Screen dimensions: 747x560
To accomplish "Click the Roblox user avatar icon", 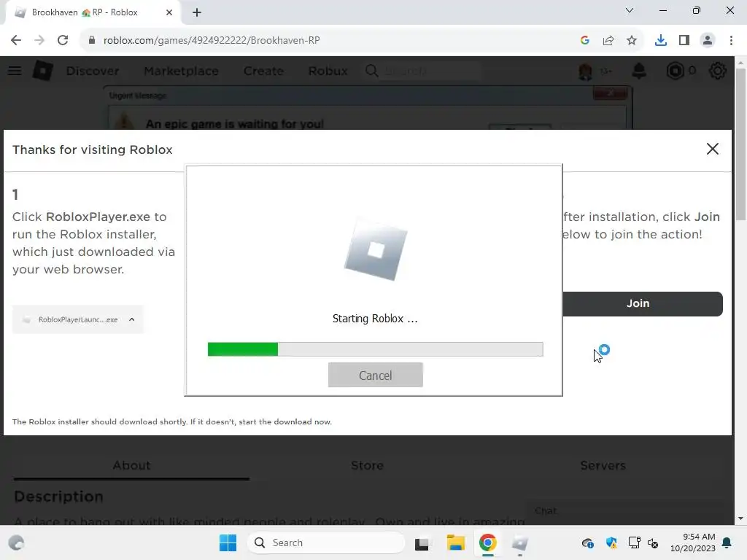I will pyautogui.click(x=585, y=71).
